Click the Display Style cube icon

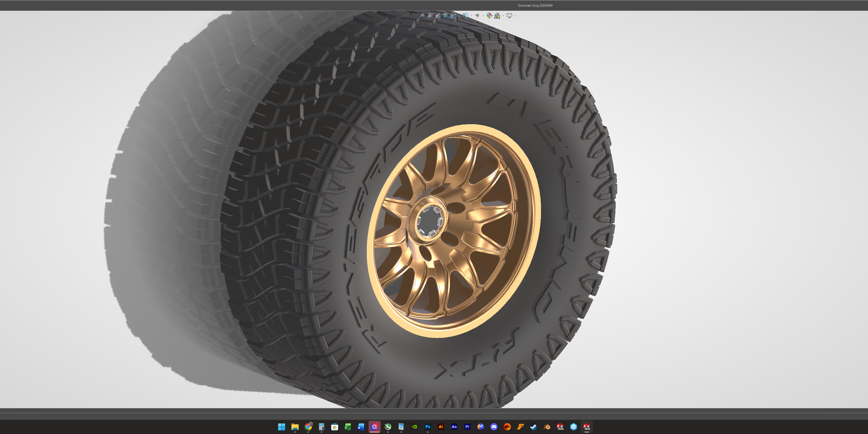coord(465,16)
